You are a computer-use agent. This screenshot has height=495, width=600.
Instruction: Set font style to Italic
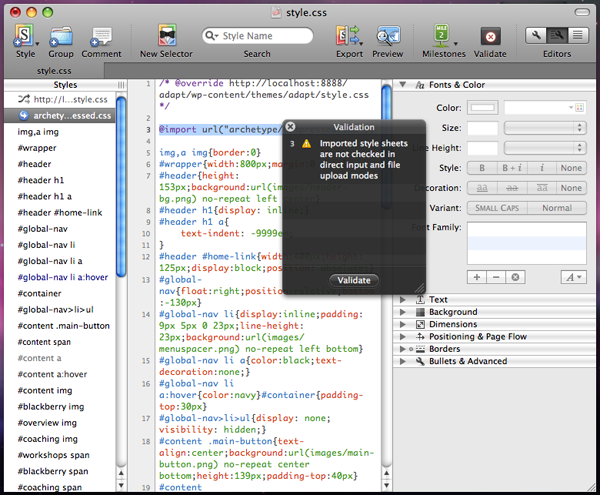point(542,168)
